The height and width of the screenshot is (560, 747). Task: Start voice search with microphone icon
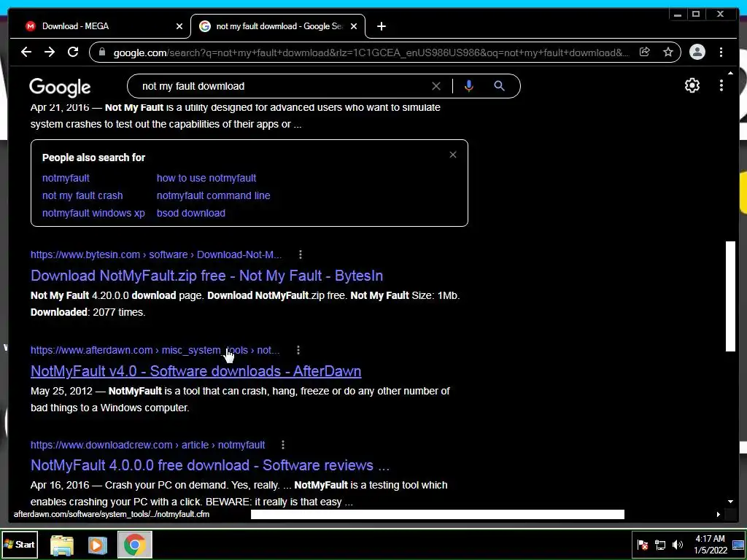469,86
